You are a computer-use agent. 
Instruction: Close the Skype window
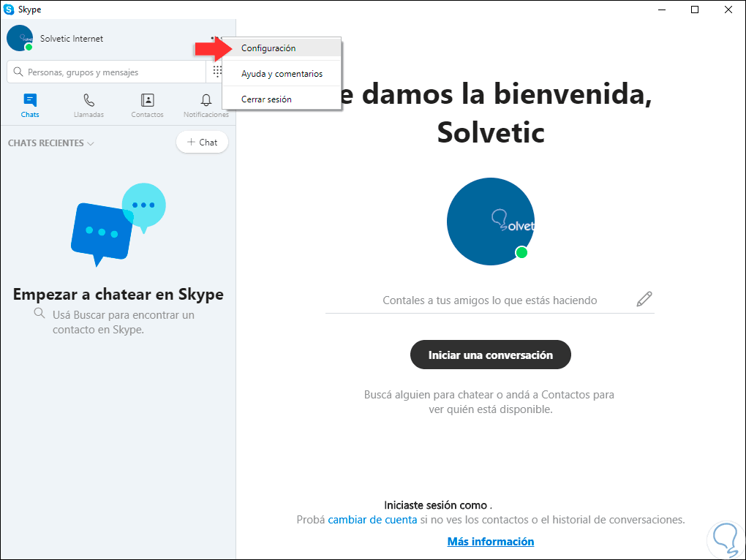[728, 10]
